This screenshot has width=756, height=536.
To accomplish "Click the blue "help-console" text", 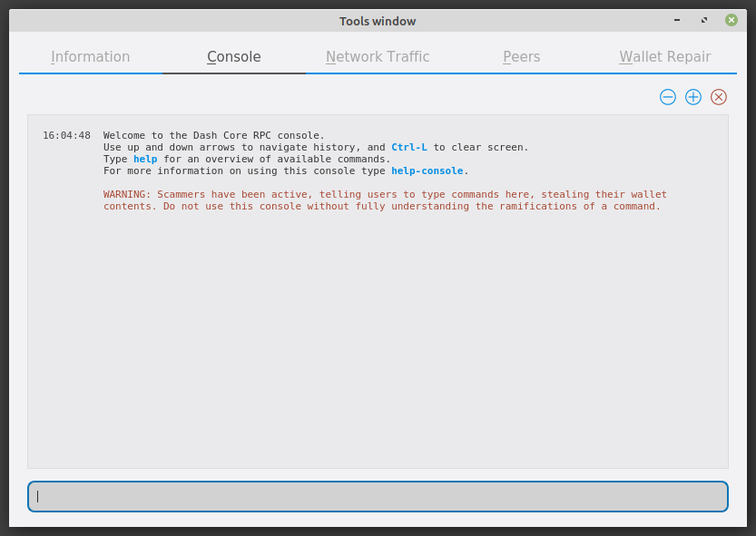I will coord(427,171).
